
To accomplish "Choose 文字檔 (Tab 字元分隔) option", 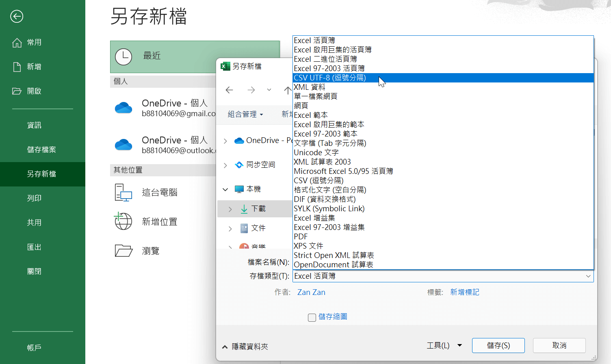I will point(443,143).
